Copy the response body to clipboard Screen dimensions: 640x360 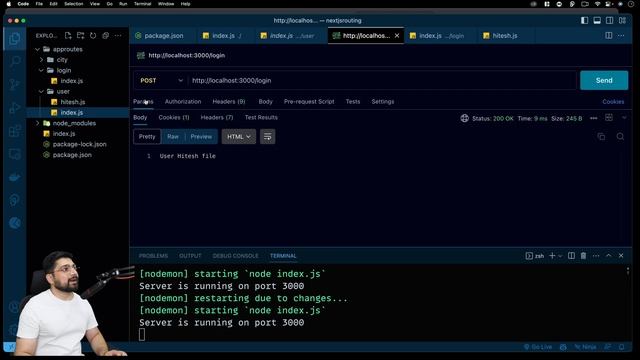point(601,136)
